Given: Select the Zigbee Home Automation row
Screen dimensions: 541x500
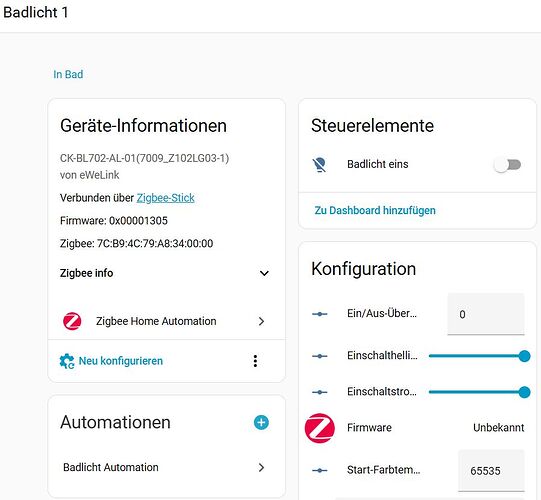Looking at the screenshot, I should (167, 321).
